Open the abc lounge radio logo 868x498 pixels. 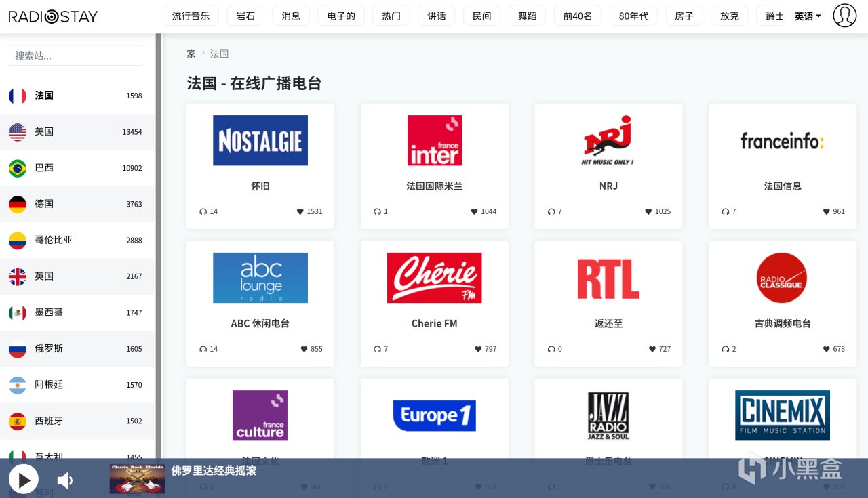(260, 278)
